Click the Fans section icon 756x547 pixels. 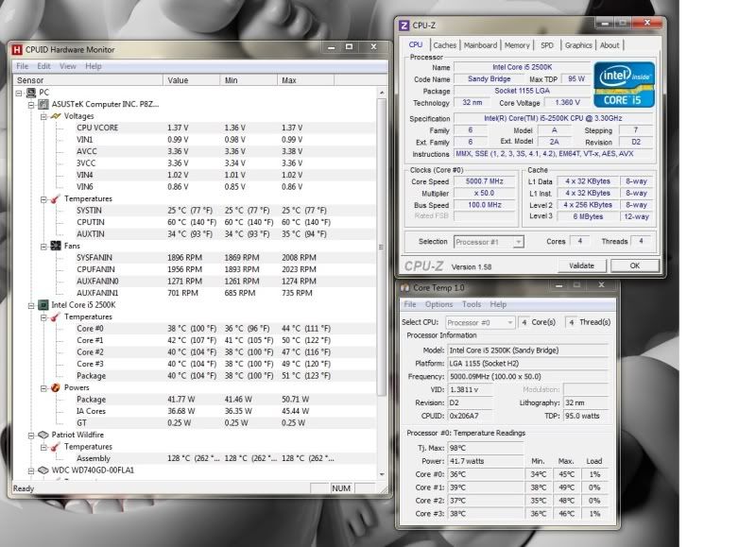[57, 246]
